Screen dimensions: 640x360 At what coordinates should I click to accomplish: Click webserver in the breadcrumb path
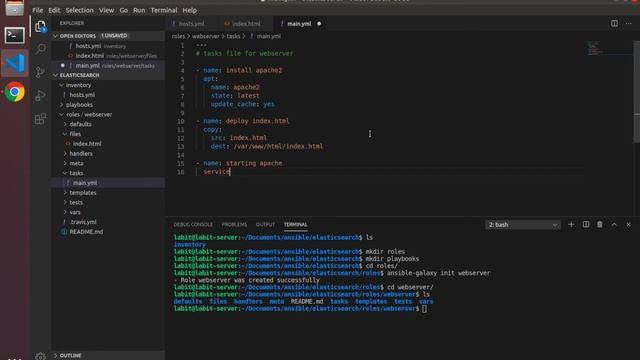[x=206, y=36]
